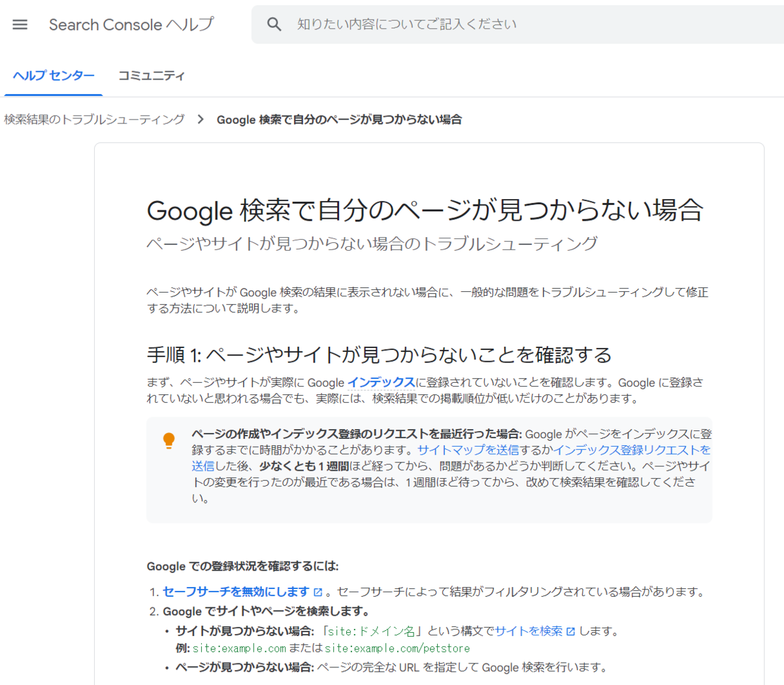Click the 手順 1 section heading
The height and width of the screenshot is (685, 784).
380,355
